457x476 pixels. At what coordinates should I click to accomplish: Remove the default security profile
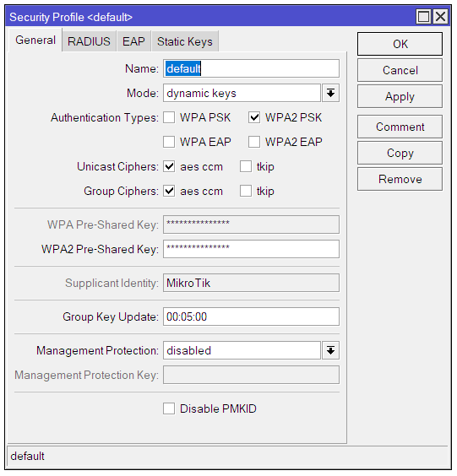point(400,179)
